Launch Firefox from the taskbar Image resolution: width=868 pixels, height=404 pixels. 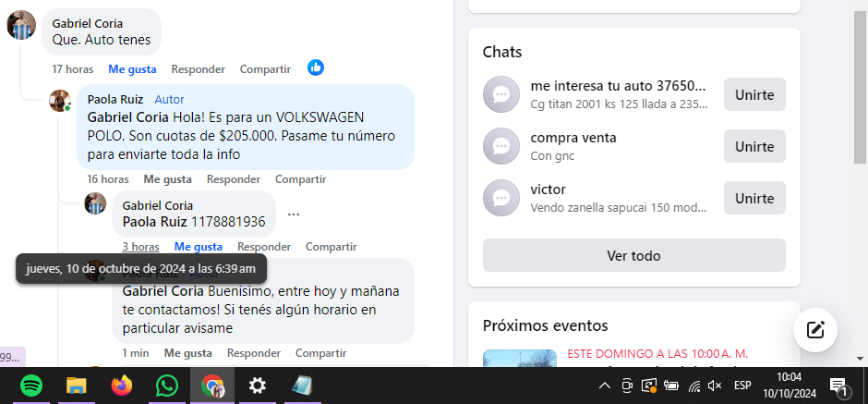point(122,386)
